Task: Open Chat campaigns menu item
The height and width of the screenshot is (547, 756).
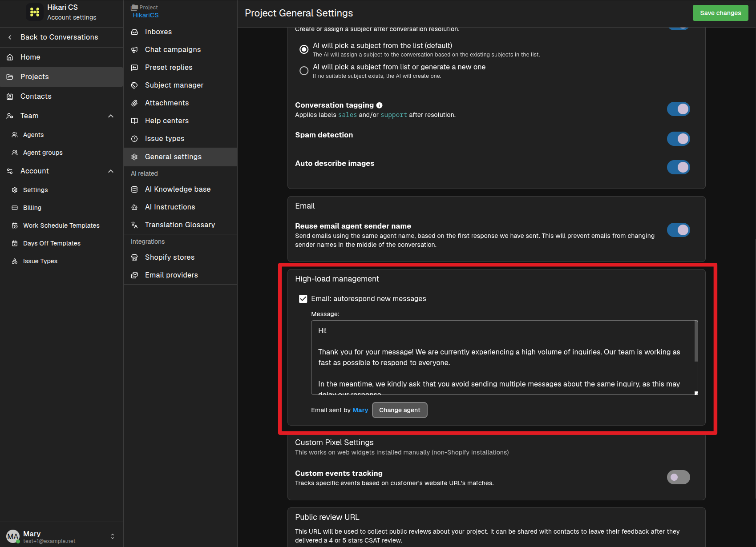Action: coord(180,50)
